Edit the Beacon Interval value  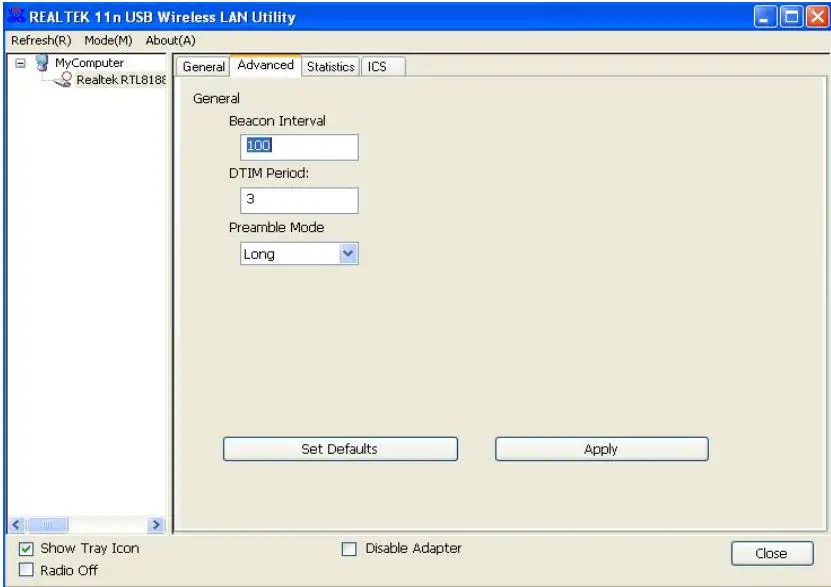pos(298,146)
